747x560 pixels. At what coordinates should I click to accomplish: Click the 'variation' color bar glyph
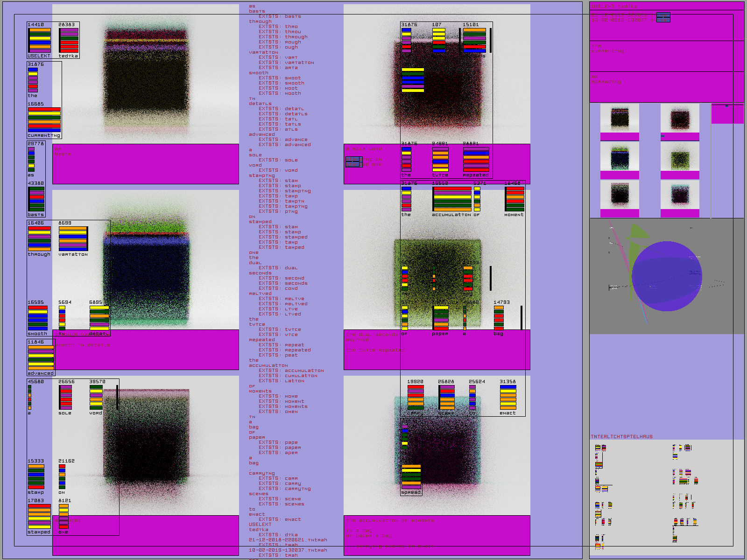pyautogui.click(x=73, y=238)
